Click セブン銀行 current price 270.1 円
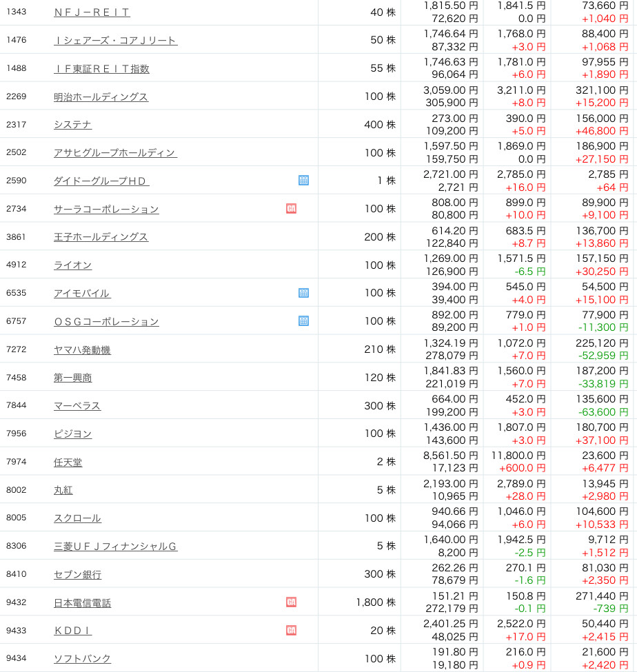The width and height of the screenshot is (637, 672). tap(525, 567)
